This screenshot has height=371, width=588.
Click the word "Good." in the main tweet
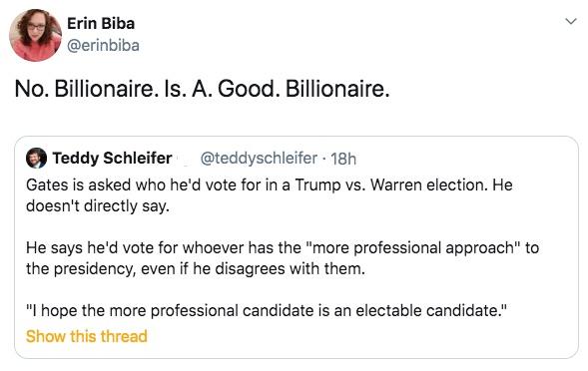pos(249,89)
